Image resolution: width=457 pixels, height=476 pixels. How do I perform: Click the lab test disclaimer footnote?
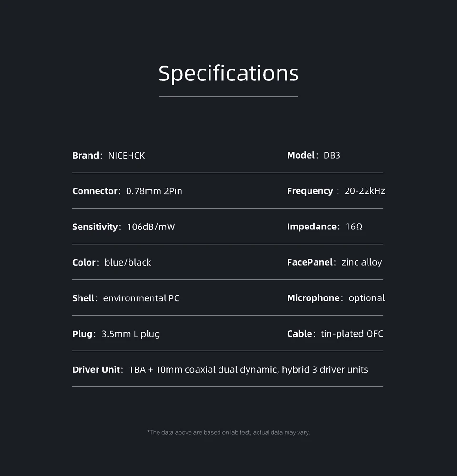pyautogui.click(x=228, y=432)
